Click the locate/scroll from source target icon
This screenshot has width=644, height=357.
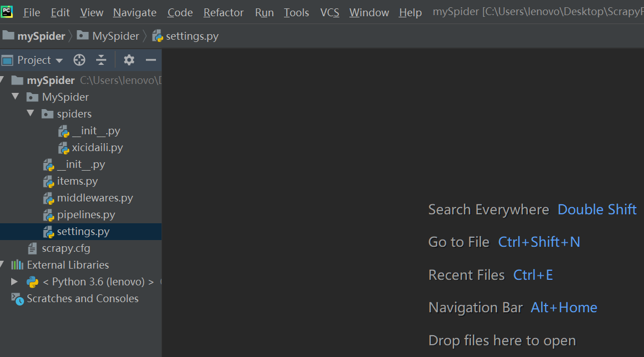point(79,60)
